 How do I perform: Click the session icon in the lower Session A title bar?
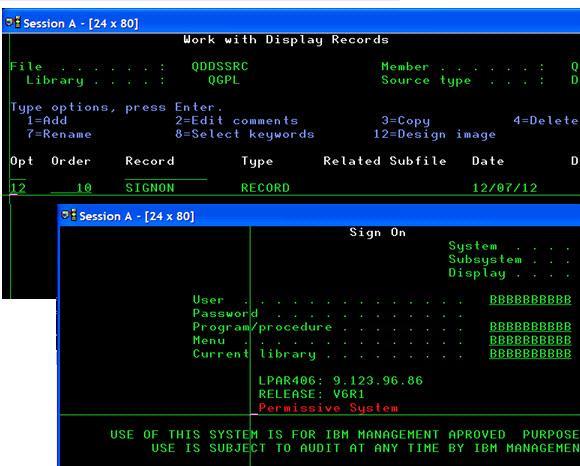pyautogui.click(x=69, y=215)
